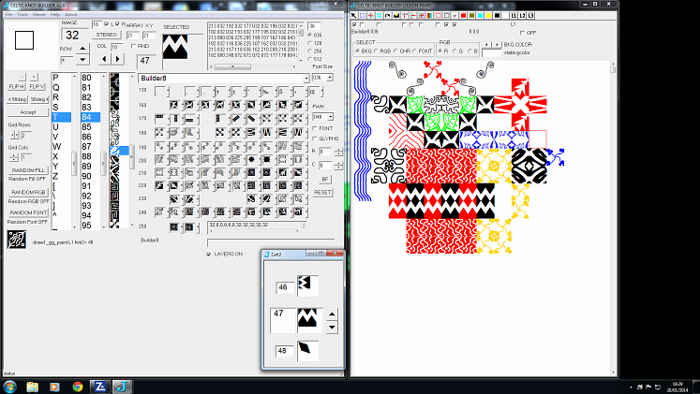Click the knot preview image at bottom left
The image size is (700, 394).
point(17,240)
